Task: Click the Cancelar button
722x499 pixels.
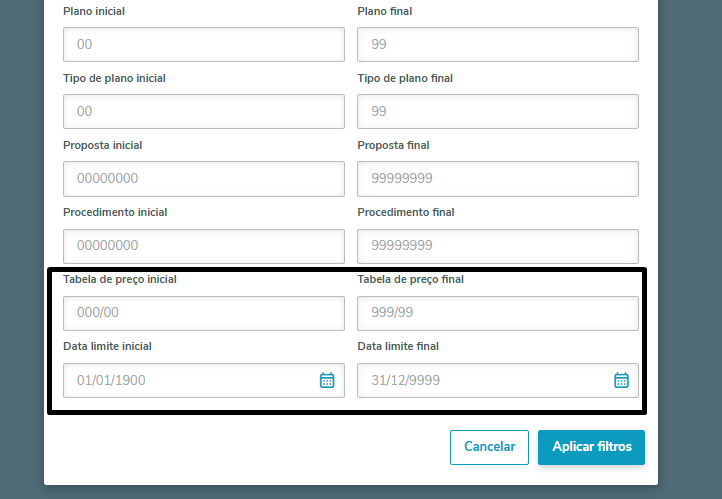Action: tap(489, 447)
